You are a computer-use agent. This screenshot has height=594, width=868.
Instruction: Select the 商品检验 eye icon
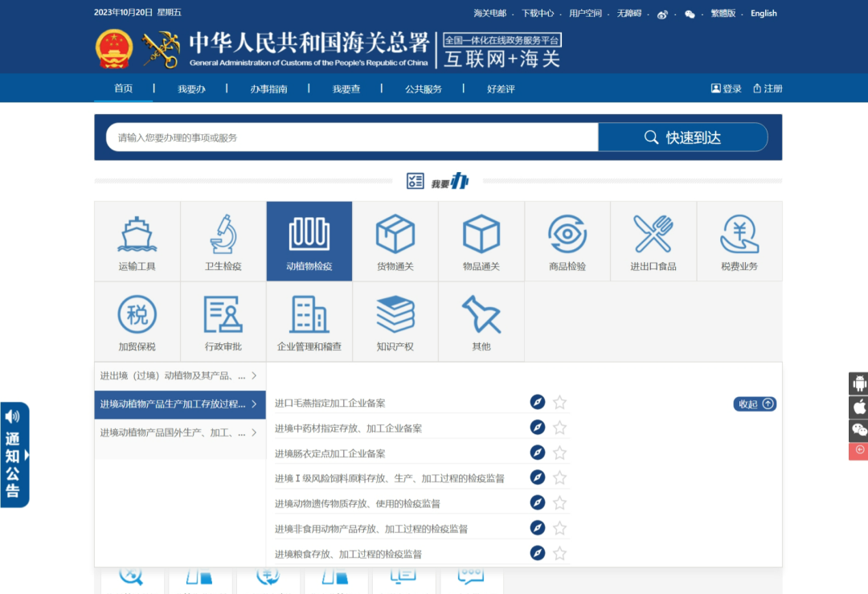(x=567, y=240)
